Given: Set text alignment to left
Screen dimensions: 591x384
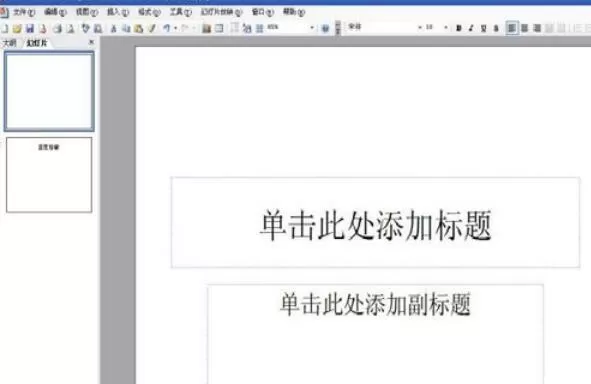Looking at the screenshot, I should (x=511, y=28).
